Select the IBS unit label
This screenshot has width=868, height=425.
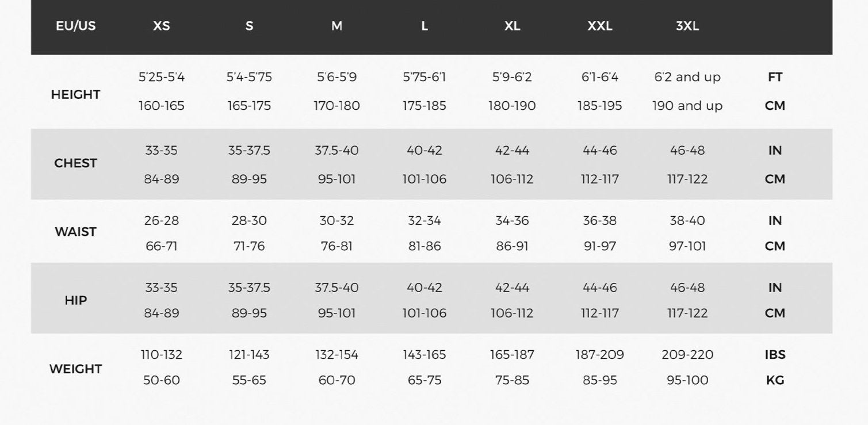tap(775, 355)
